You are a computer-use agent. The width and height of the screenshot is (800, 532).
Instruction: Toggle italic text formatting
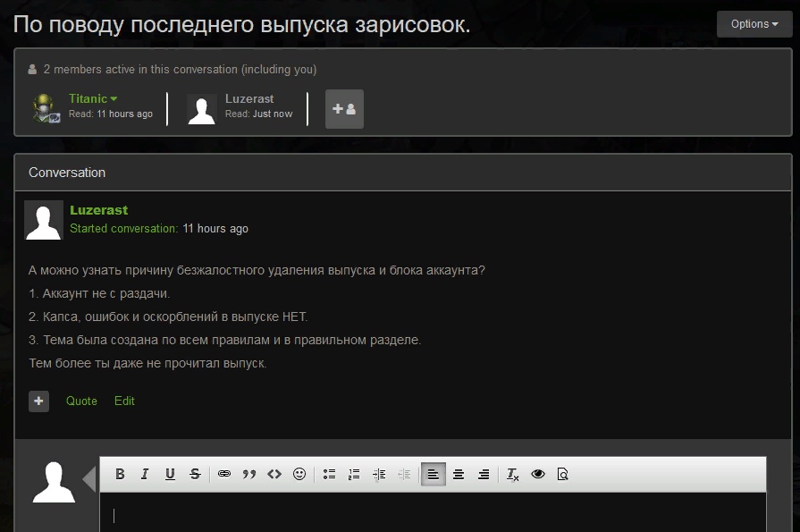145,474
